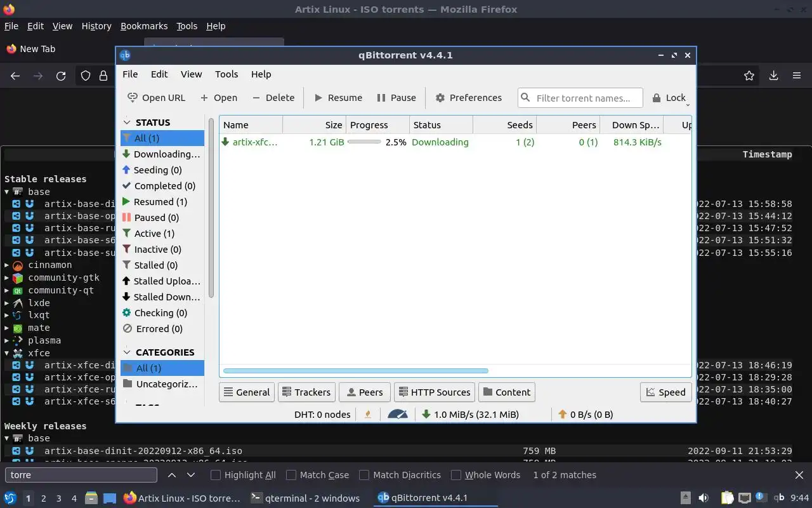Go to next find match arrow

coord(191,475)
